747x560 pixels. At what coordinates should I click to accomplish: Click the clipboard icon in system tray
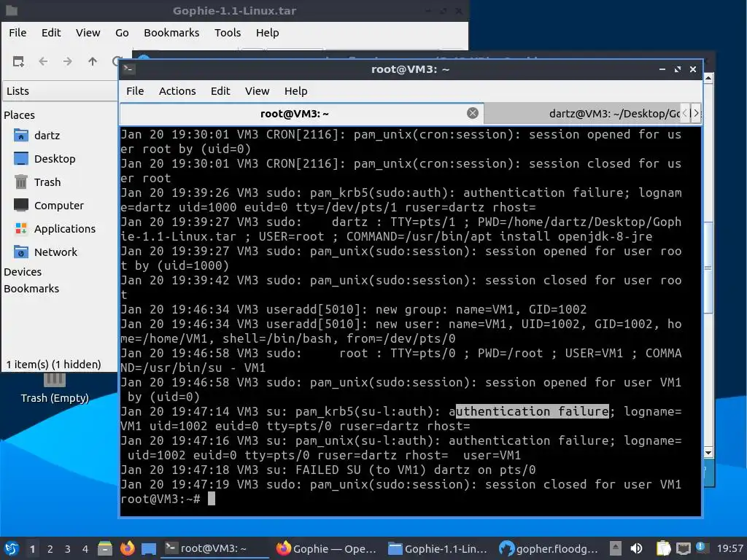663,548
